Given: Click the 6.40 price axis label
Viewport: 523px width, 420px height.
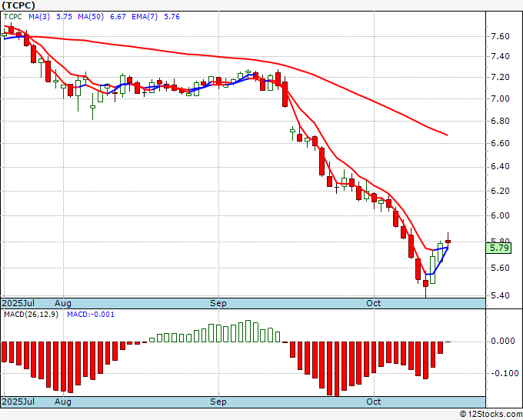Looking at the screenshot, I should pos(501,166).
